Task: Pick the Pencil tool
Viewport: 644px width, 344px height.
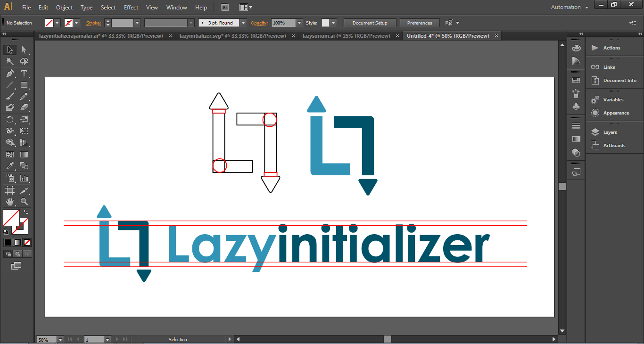Action: click(x=24, y=97)
